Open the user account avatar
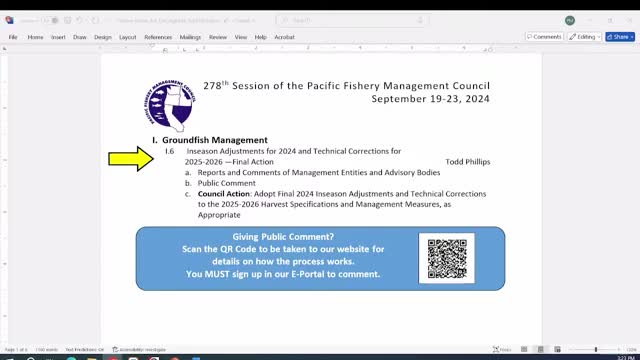 [570, 20]
